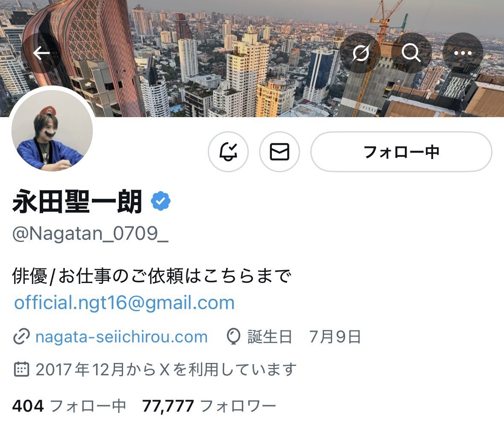Open the three-dot more options menu
The height and width of the screenshot is (436, 504).
click(463, 53)
